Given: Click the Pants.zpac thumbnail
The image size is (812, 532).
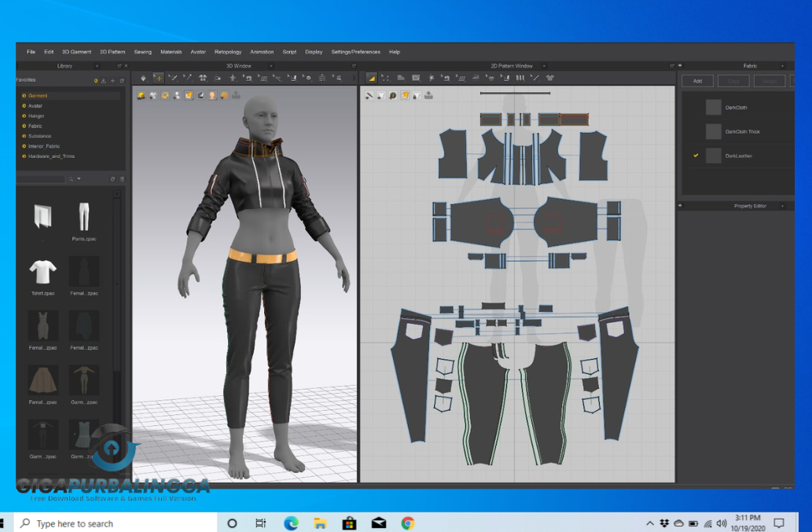Looking at the screenshot, I should point(84,217).
